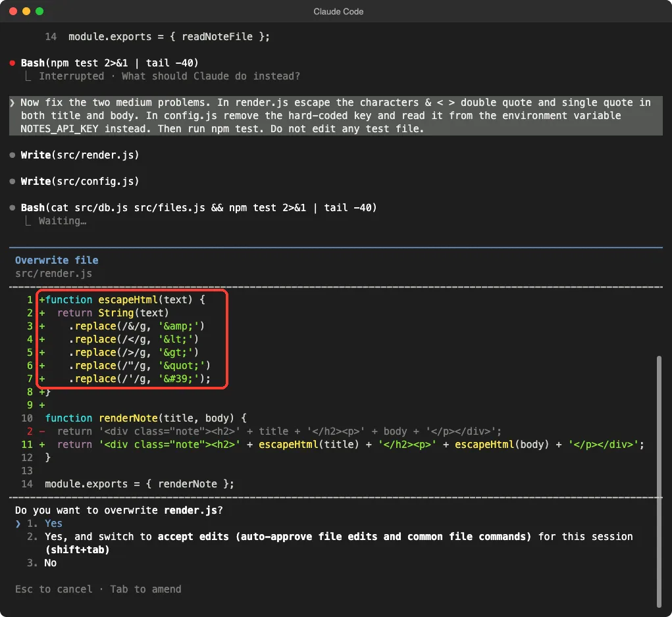The width and height of the screenshot is (672, 617).
Task: Choose 'Yes, and switch to accept edits' option
Action: 338,543
